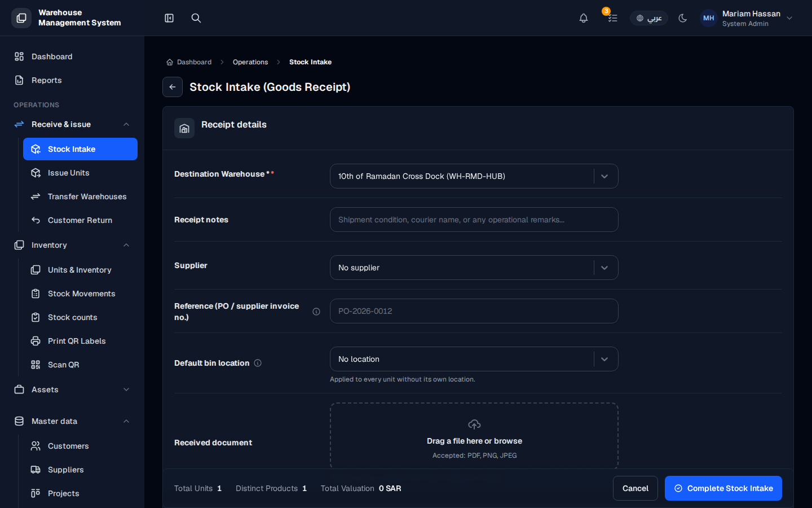Collapse the Master data section
Viewport: 812px width, 508px height.
pyautogui.click(x=72, y=421)
